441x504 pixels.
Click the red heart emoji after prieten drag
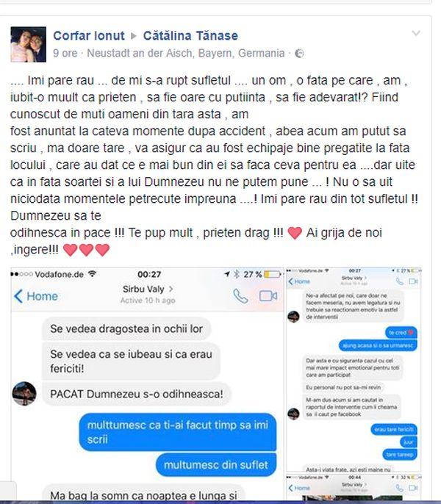295,233
